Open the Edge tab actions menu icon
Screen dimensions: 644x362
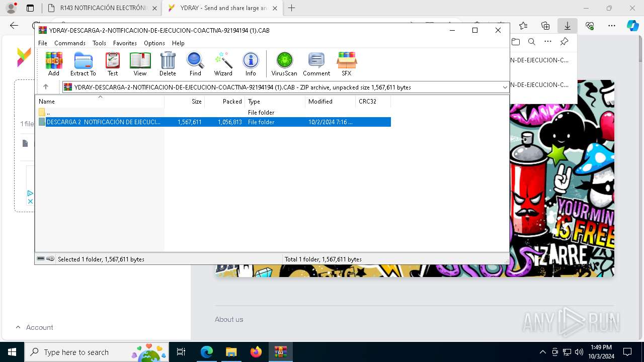click(x=30, y=8)
